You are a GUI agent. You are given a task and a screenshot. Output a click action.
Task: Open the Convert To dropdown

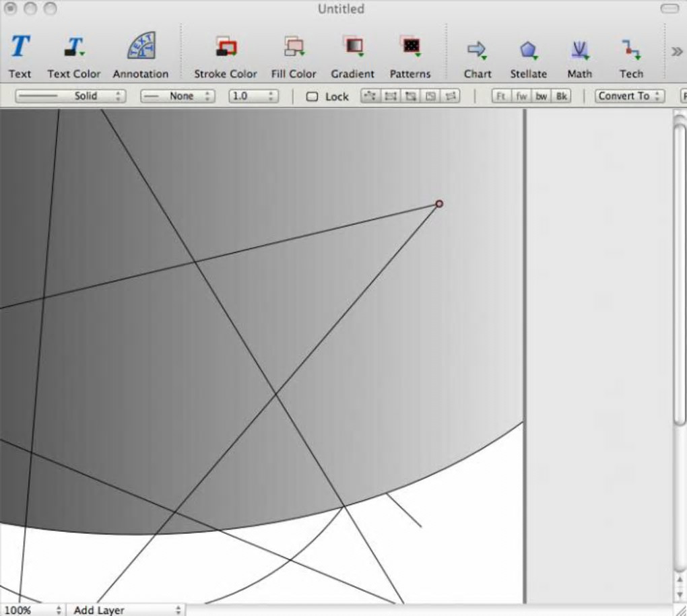point(630,96)
